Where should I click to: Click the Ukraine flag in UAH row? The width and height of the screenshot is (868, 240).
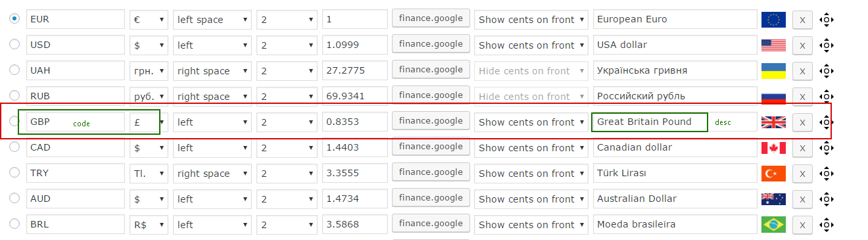773,71
